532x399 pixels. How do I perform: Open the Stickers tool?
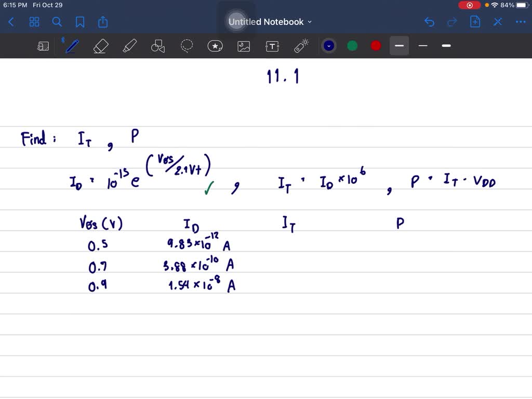click(215, 46)
